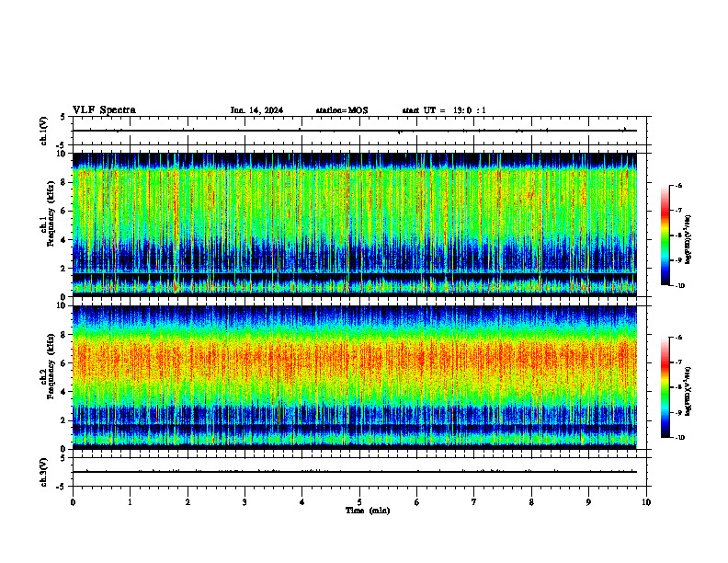
Task: Click the "7" tick label on time axis
Action: pyautogui.click(x=474, y=502)
